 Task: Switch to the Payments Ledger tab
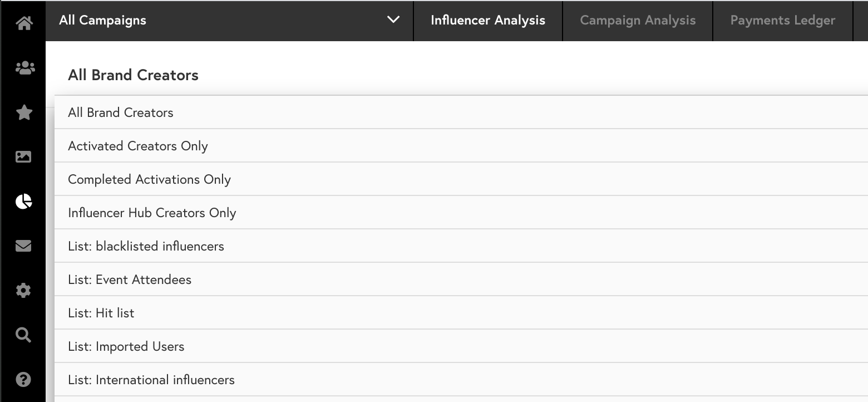(782, 21)
